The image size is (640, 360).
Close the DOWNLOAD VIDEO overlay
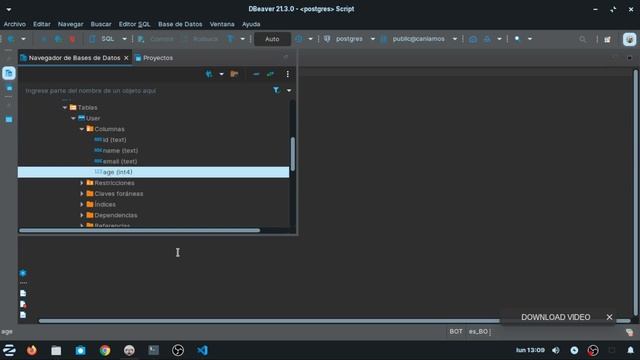tap(609, 317)
